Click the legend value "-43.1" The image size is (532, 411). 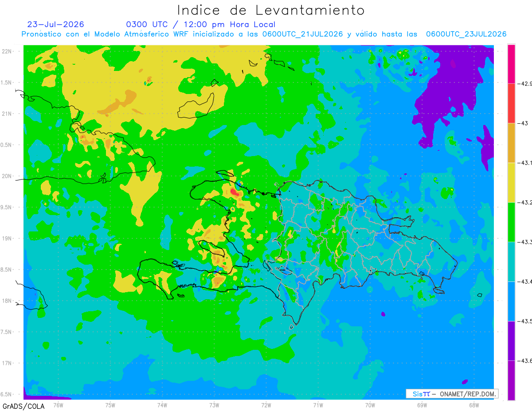(x=525, y=163)
